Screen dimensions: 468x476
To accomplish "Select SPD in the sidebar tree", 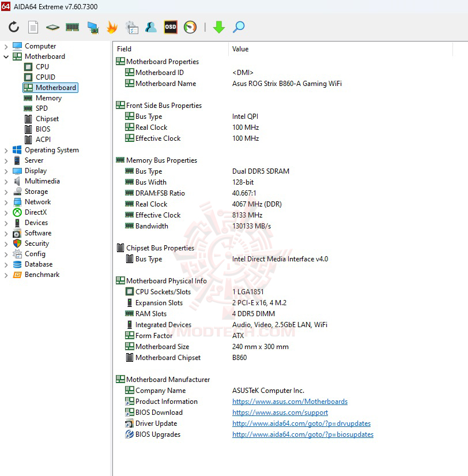I will tap(41, 108).
